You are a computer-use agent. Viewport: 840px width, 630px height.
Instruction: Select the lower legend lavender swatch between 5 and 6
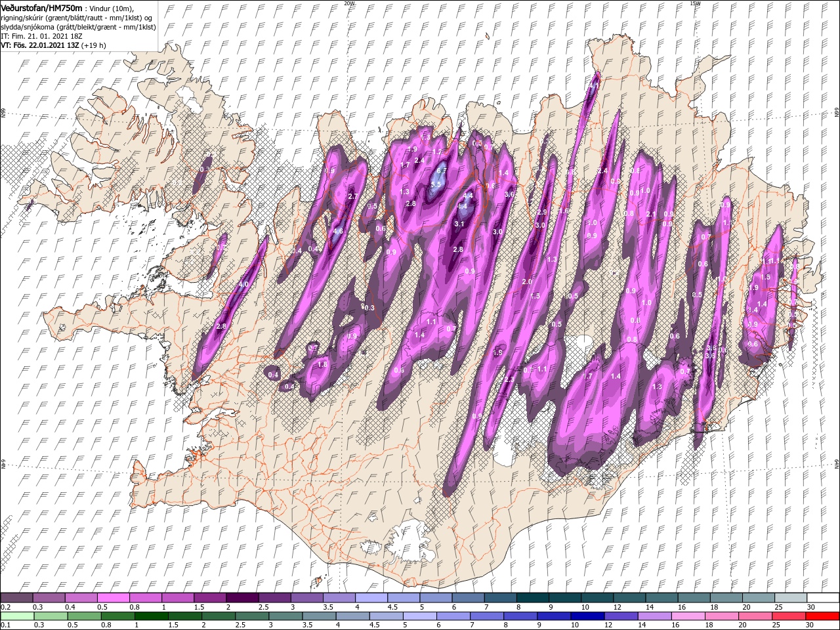(x=420, y=616)
